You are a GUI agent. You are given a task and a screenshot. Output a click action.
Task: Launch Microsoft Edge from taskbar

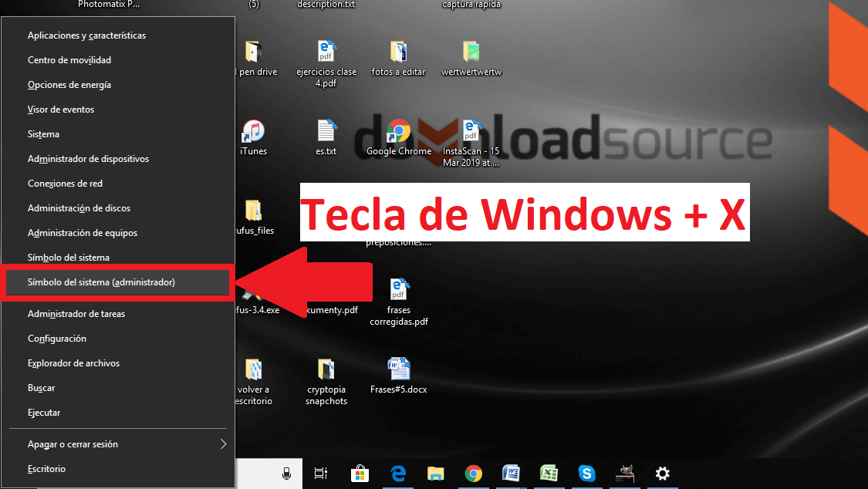coord(398,474)
